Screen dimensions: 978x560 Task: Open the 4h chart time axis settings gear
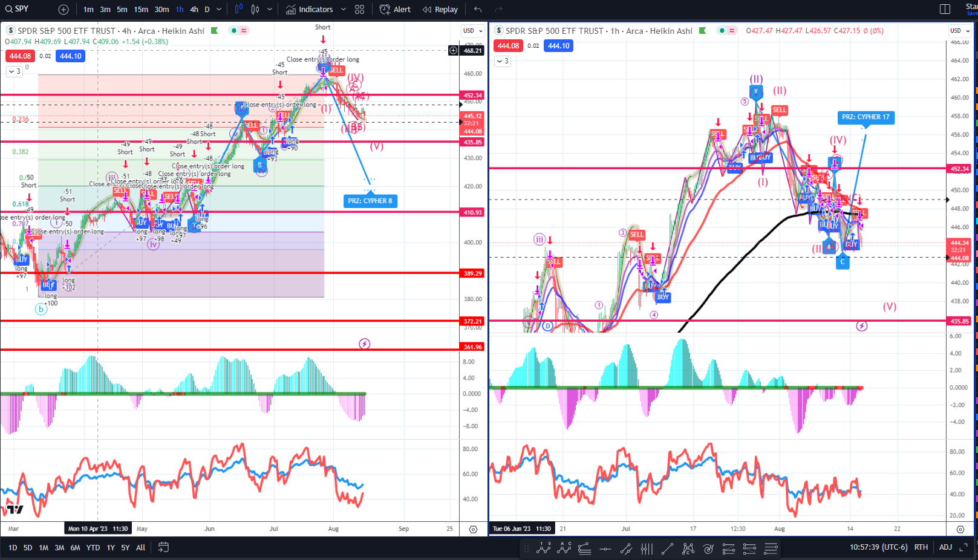click(473, 529)
